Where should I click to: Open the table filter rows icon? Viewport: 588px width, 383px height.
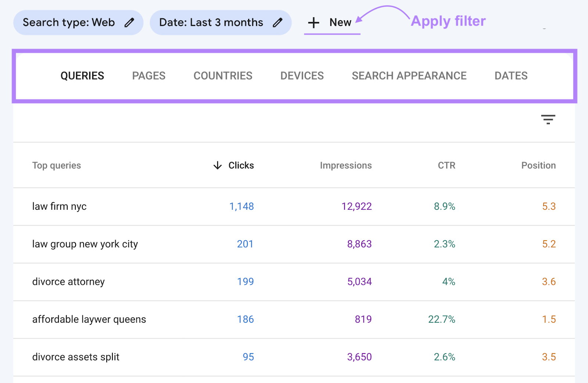pos(548,119)
